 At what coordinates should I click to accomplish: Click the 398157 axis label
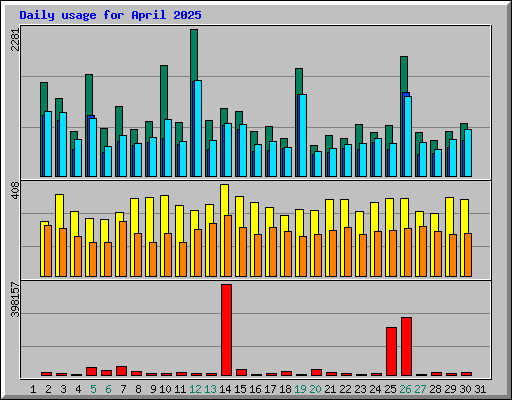pyautogui.click(x=16, y=300)
